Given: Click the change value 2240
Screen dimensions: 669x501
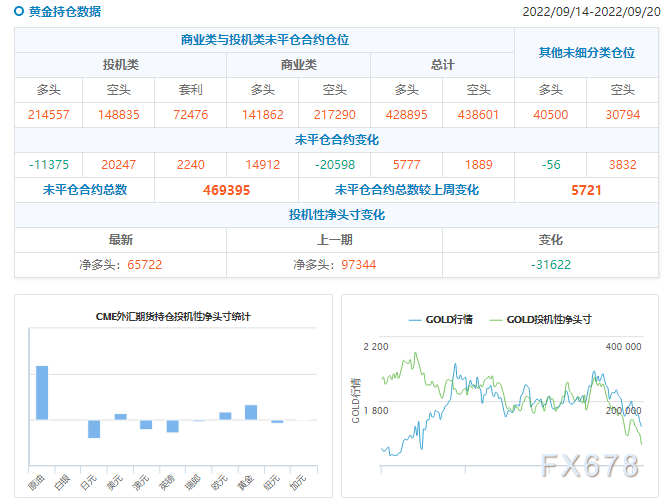Looking at the screenshot, I should (x=190, y=165).
